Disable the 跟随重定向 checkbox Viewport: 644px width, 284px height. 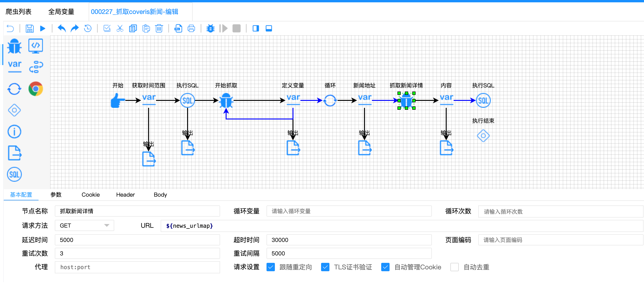coord(271,267)
